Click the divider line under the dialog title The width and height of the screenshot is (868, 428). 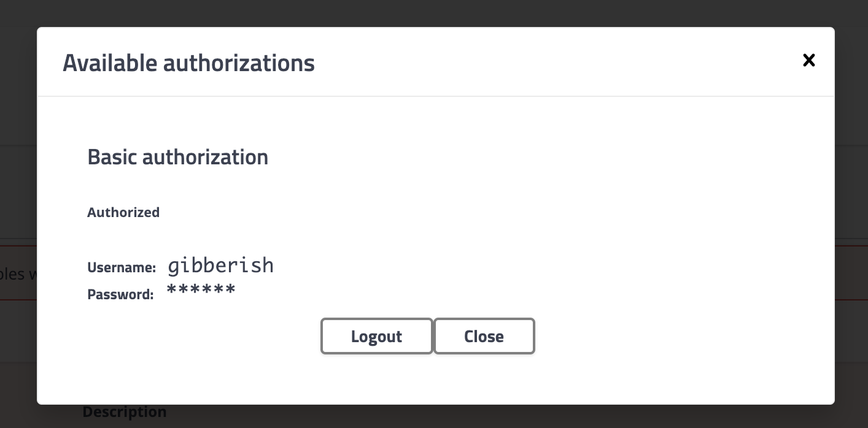(x=436, y=96)
